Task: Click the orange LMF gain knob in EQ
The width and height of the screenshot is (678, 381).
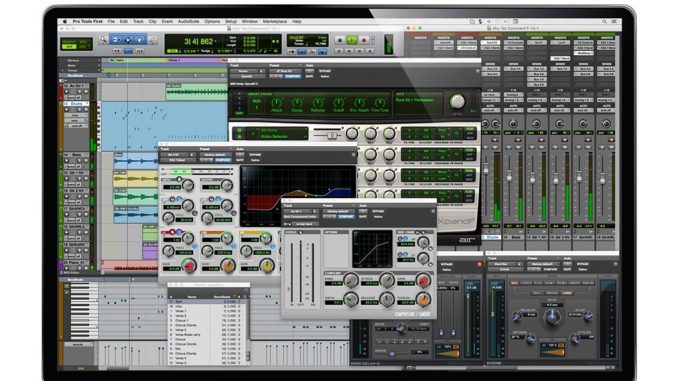Action: [227, 265]
